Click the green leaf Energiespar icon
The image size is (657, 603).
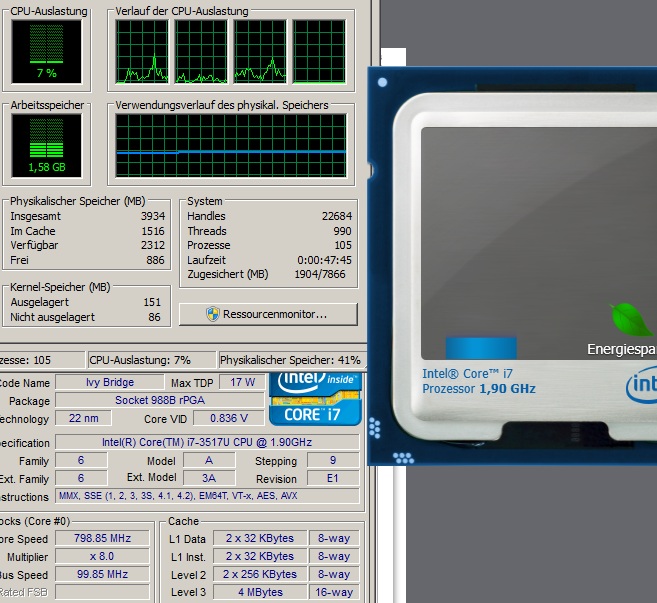[x=632, y=319]
